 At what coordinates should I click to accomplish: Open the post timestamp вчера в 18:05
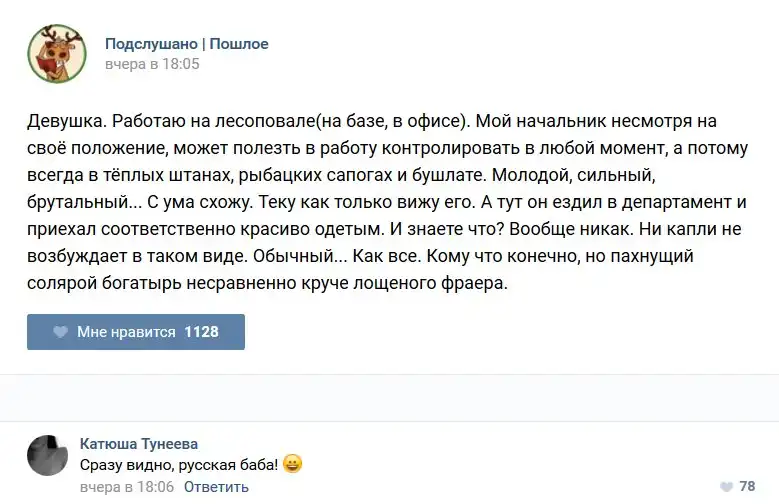tap(152, 64)
